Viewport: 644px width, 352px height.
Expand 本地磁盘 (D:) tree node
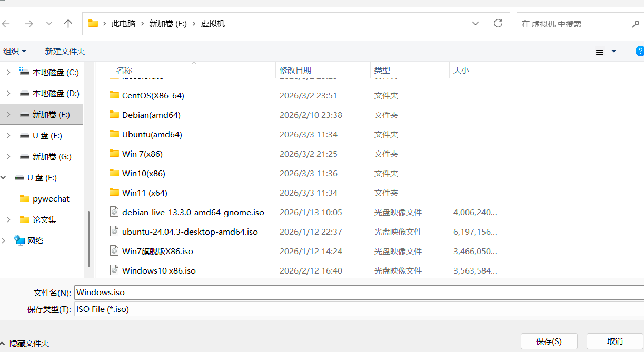[x=8, y=93]
